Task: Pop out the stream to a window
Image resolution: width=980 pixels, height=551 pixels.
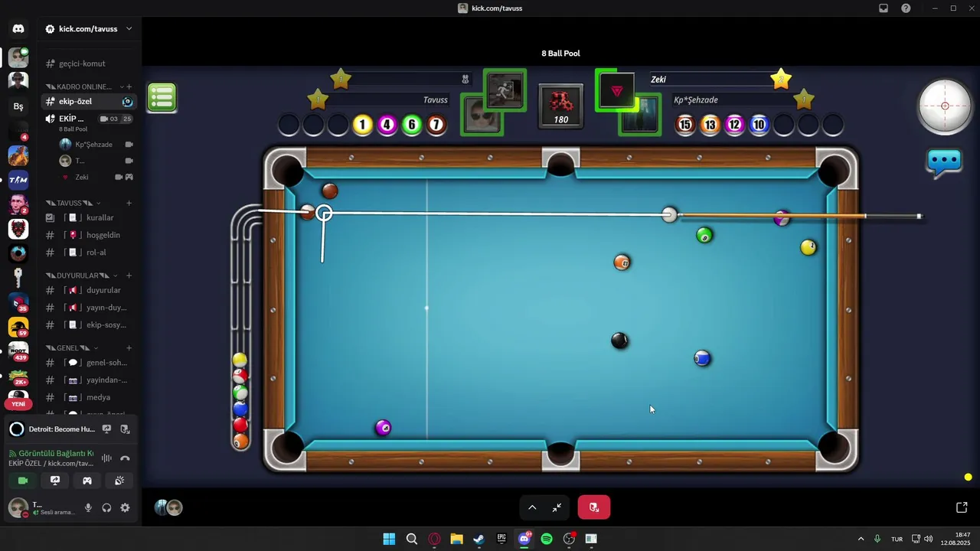Action: click(962, 507)
